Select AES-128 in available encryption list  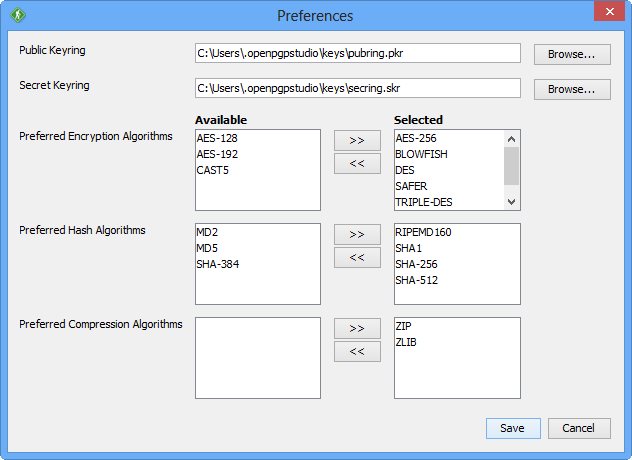point(218,138)
